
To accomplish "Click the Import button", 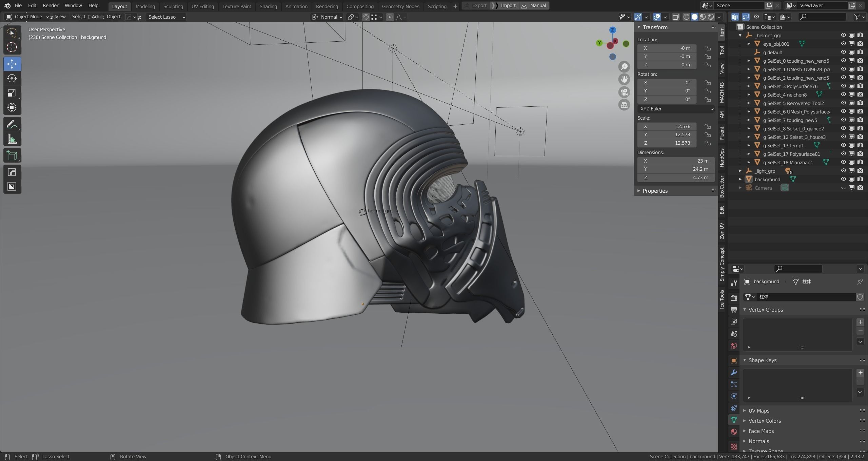I will 505,5.
